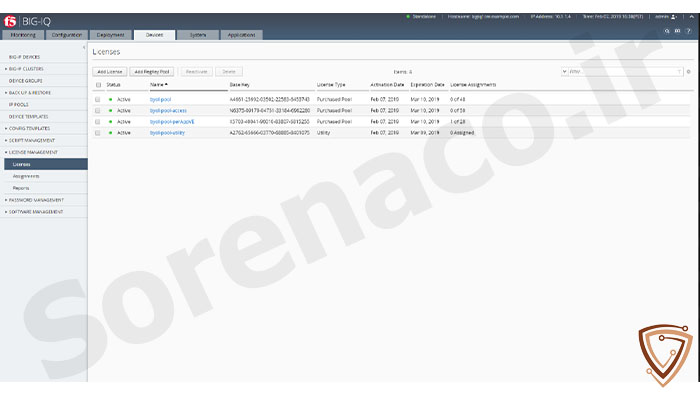Open the filter type dropdown arrow
The height and width of the screenshot is (394, 700).
click(564, 72)
